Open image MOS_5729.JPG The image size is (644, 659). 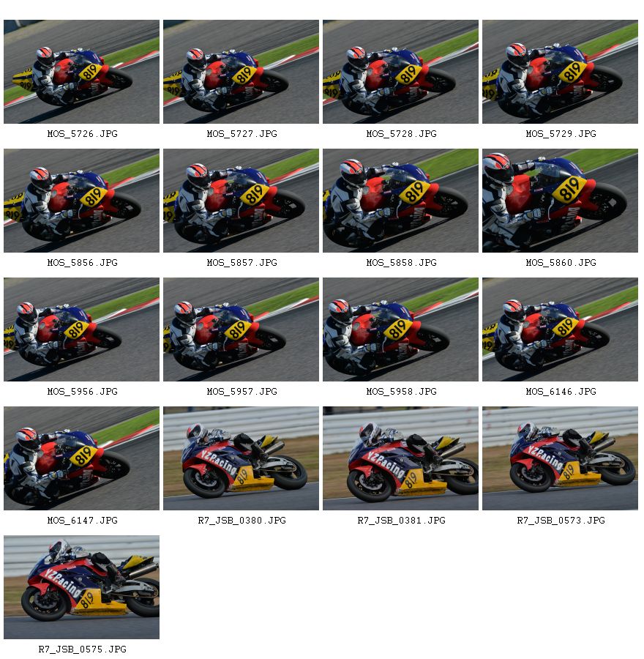point(560,72)
